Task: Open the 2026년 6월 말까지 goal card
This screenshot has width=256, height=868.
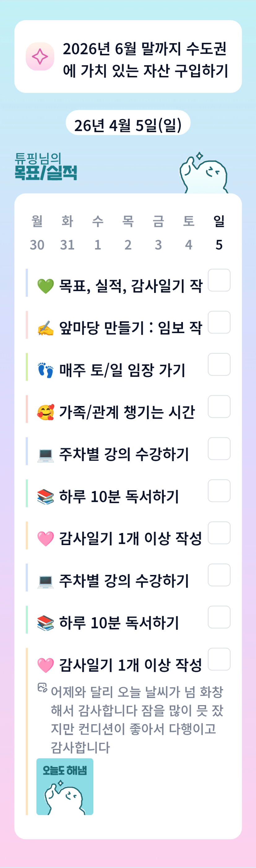Action: pyautogui.click(x=128, y=57)
